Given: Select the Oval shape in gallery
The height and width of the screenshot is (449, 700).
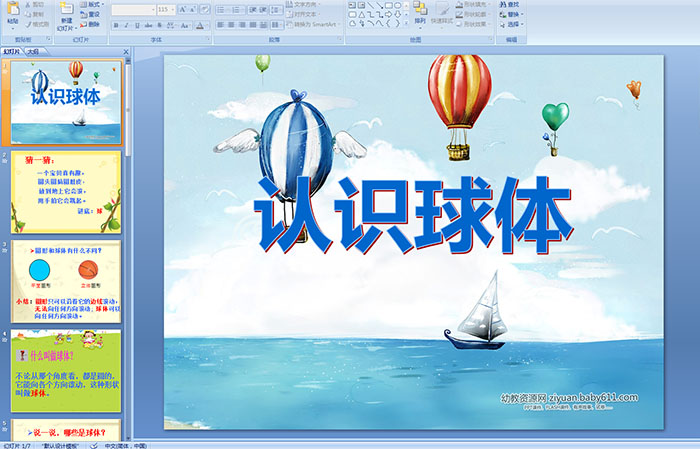Looking at the screenshot, I should pos(397,5).
